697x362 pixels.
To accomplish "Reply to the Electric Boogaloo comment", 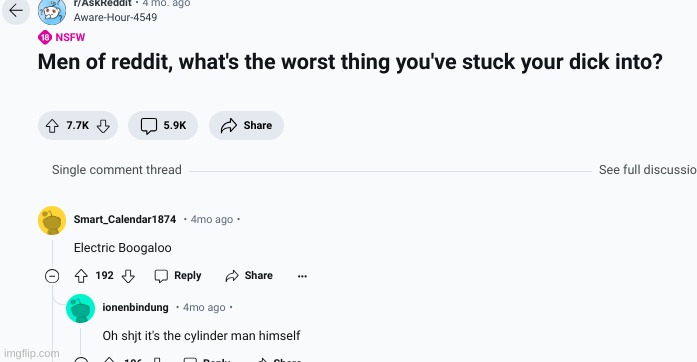I will pyautogui.click(x=178, y=276).
